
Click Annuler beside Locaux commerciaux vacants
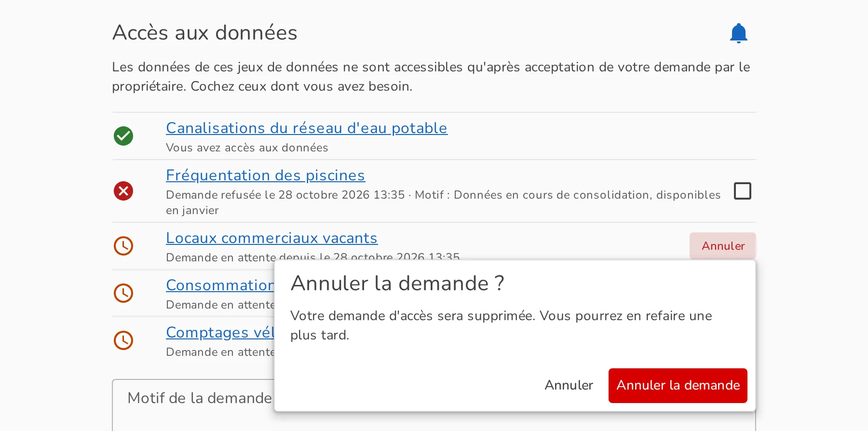[x=723, y=246]
